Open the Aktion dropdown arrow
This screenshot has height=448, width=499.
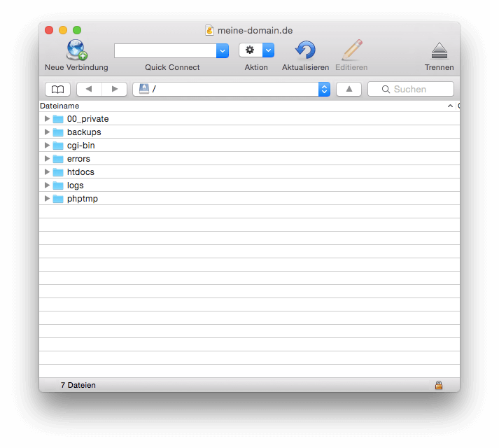tap(268, 50)
